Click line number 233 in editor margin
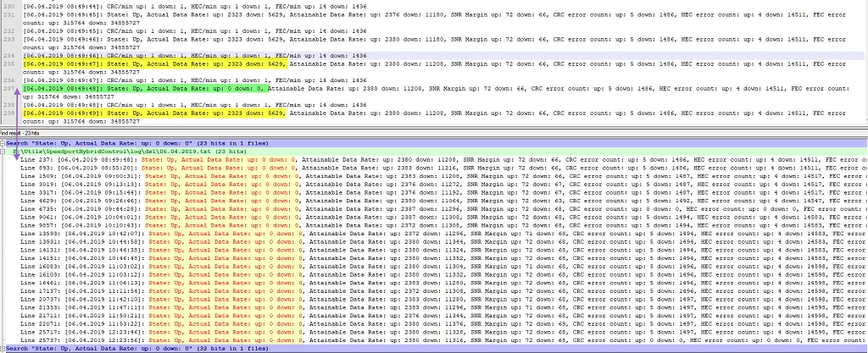Image resolution: width=868 pixels, height=353 pixels. pyautogui.click(x=9, y=39)
